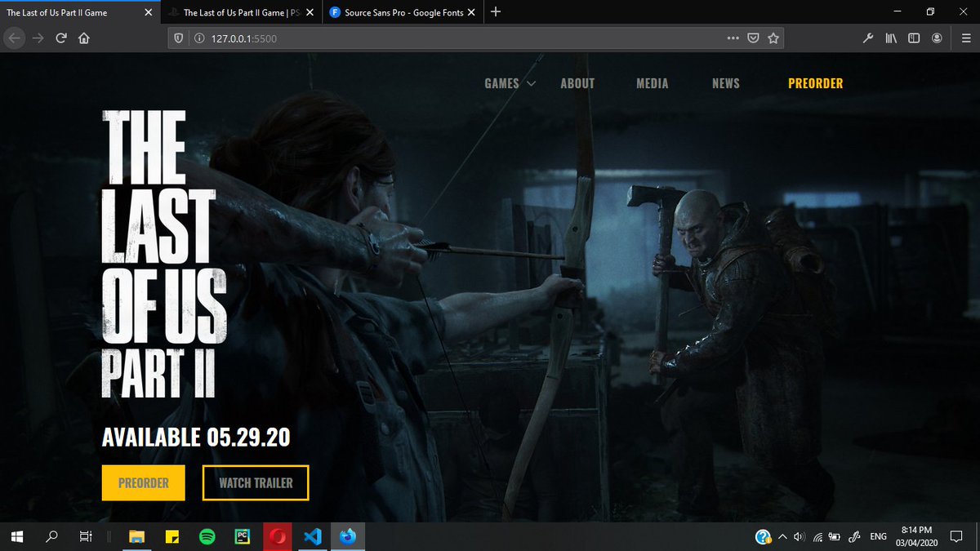Click the tracking protection shield icon
980x551 pixels.
pyautogui.click(x=178, y=38)
